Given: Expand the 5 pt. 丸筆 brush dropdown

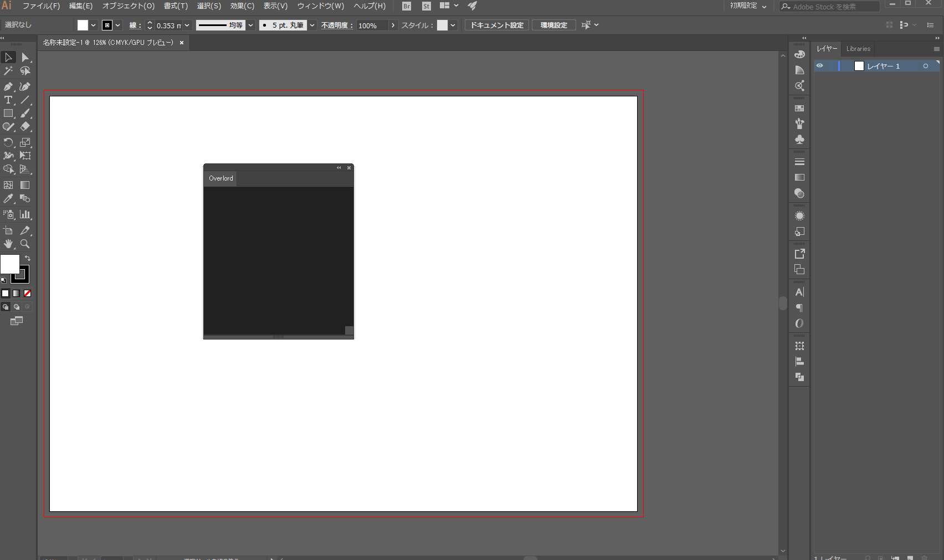Looking at the screenshot, I should pos(312,25).
